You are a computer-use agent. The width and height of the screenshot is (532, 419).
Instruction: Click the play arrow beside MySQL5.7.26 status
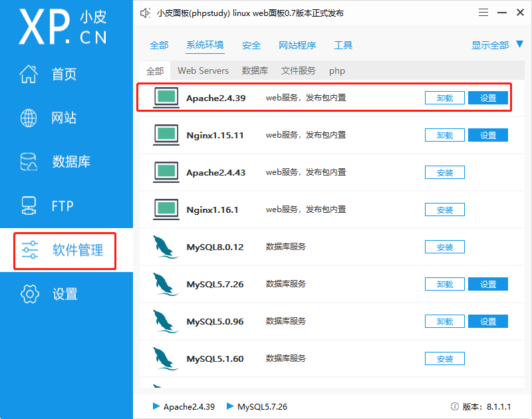tap(230, 406)
